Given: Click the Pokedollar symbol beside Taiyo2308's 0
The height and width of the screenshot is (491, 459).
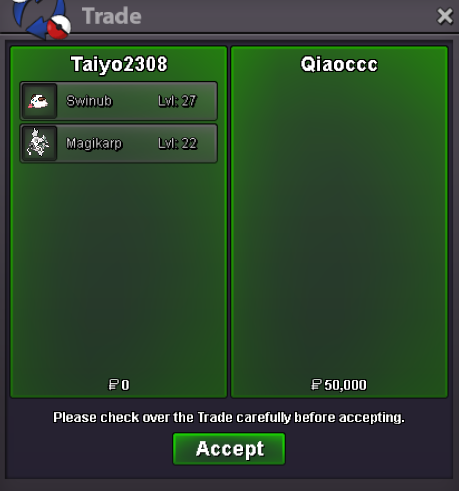Looking at the screenshot, I should point(113,385).
